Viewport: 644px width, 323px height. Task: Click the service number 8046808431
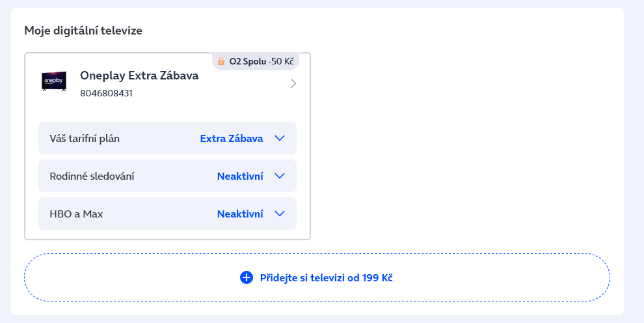coord(106,93)
